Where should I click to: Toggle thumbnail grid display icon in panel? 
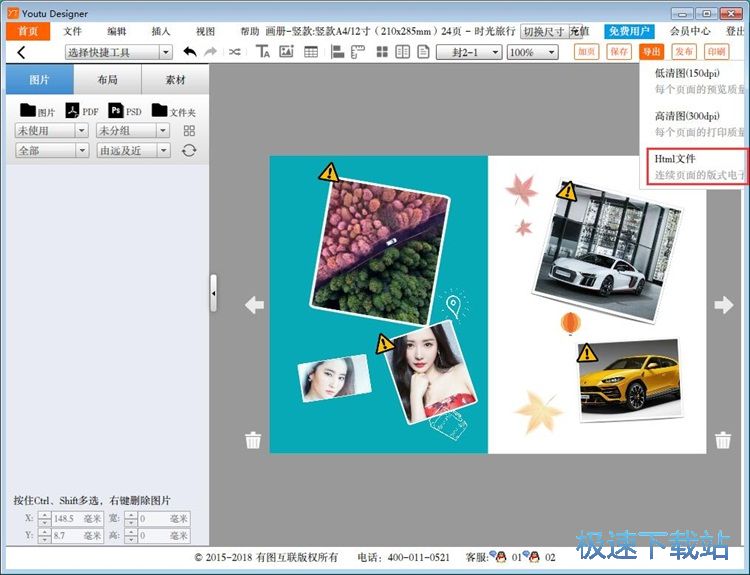189,131
